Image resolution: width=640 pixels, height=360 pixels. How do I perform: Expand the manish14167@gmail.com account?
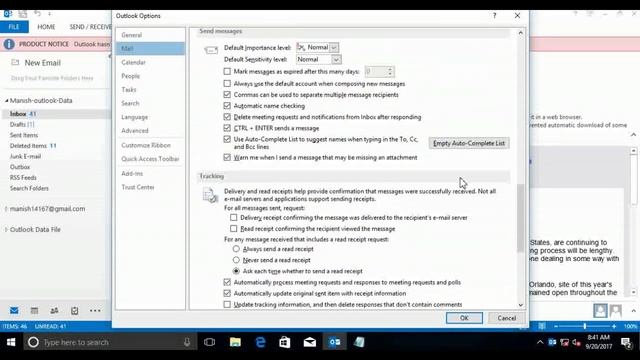click(6, 209)
